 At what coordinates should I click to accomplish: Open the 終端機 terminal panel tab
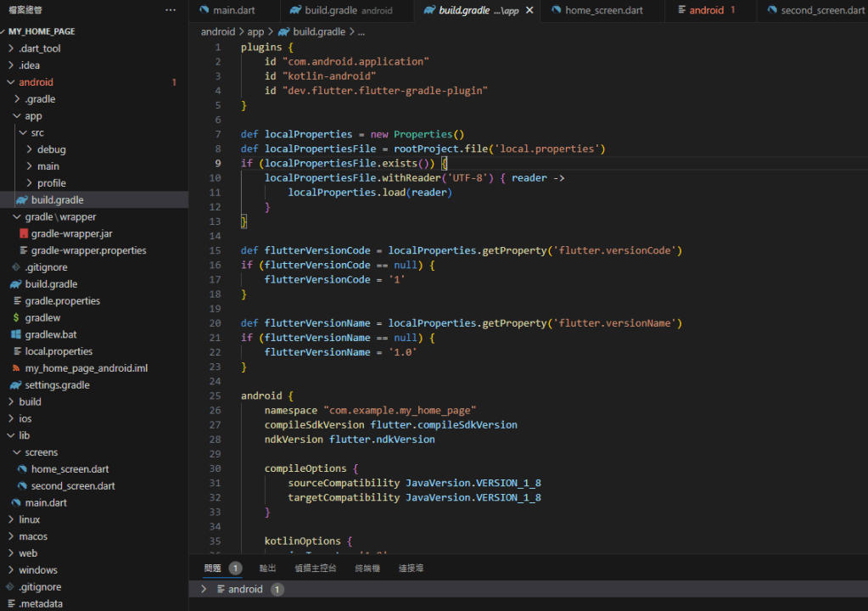coord(367,568)
